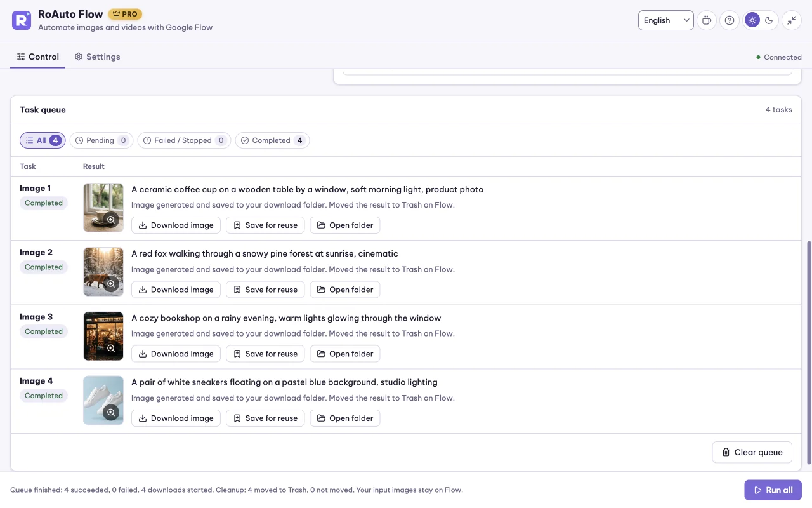
Task: Open folder for Image 4
Action: pos(345,418)
